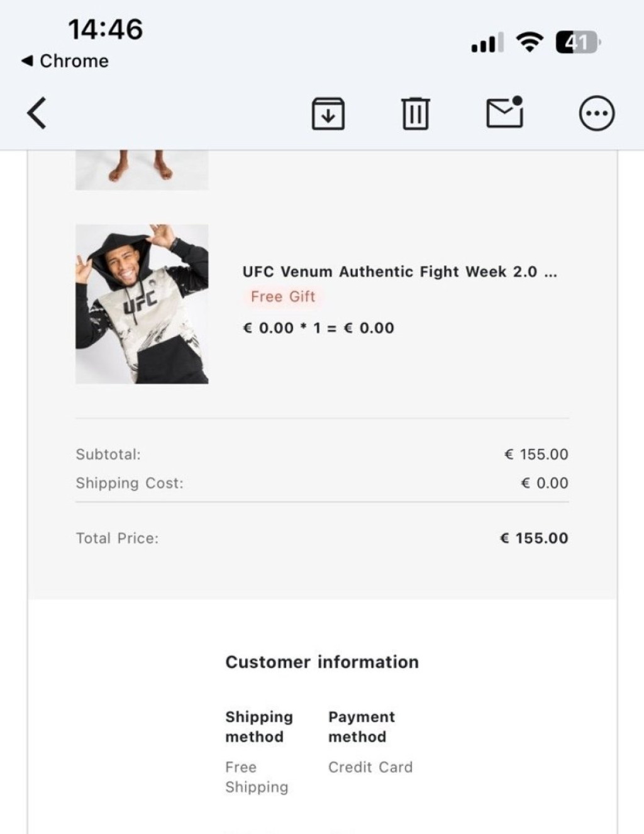644x834 pixels.
Task: Tap the Payment method label
Action: pyautogui.click(x=362, y=726)
